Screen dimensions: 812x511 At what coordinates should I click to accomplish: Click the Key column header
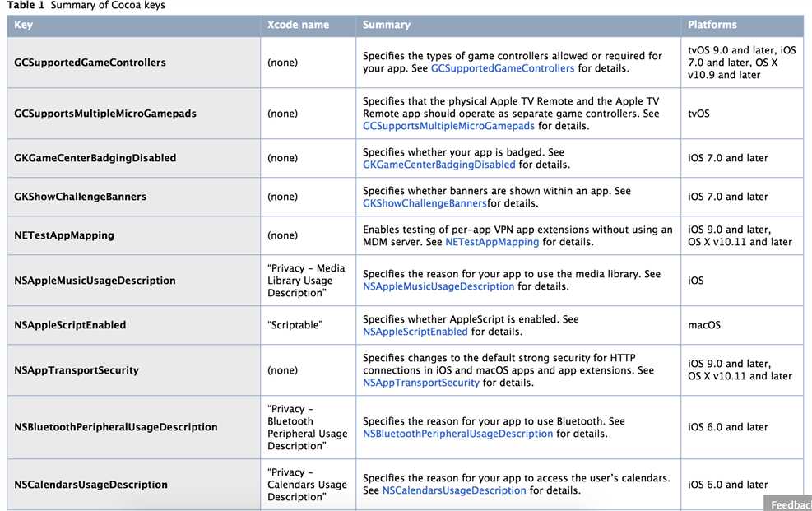[133, 25]
